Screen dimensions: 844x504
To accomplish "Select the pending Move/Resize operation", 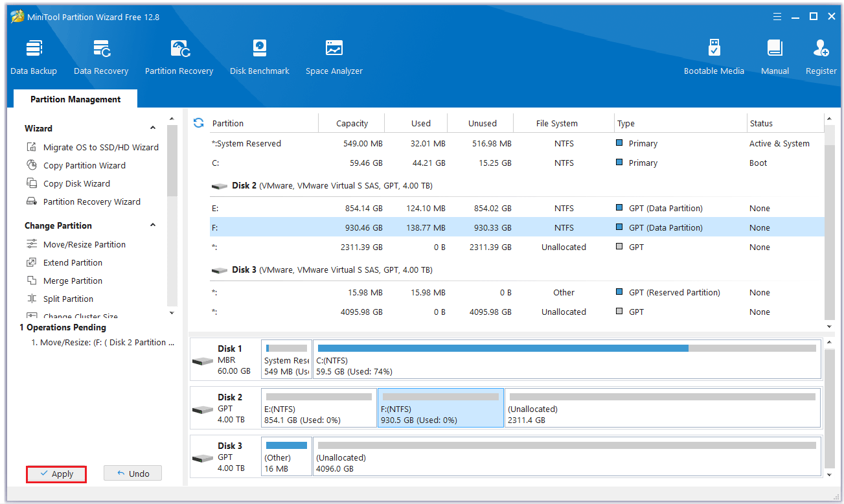I will (x=103, y=342).
